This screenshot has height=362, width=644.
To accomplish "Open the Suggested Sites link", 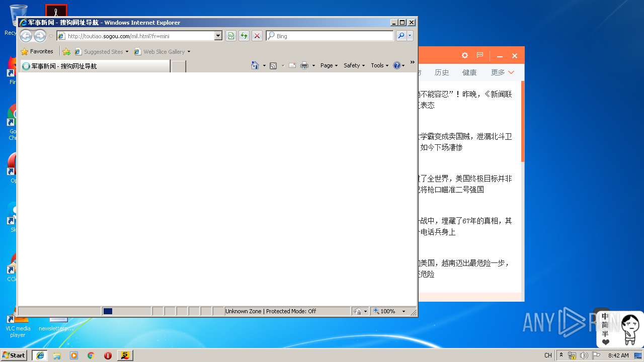I will click(x=101, y=51).
